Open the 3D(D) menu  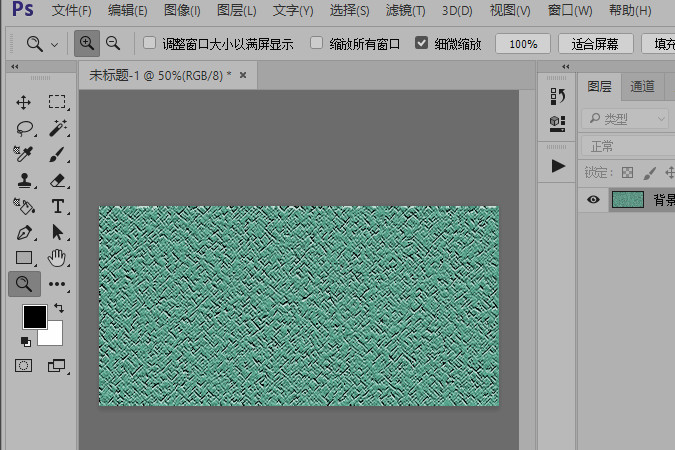pyautogui.click(x=457, y=10)
